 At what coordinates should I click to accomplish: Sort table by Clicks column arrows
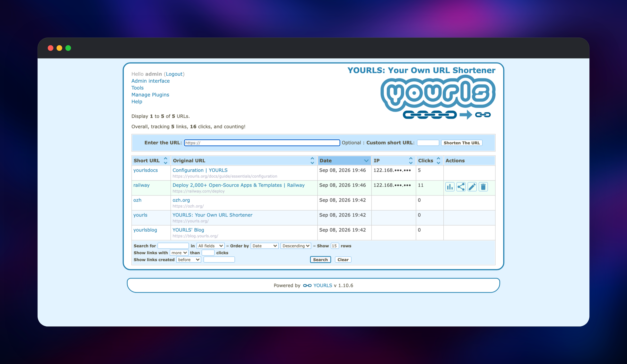tap(438, 161)
